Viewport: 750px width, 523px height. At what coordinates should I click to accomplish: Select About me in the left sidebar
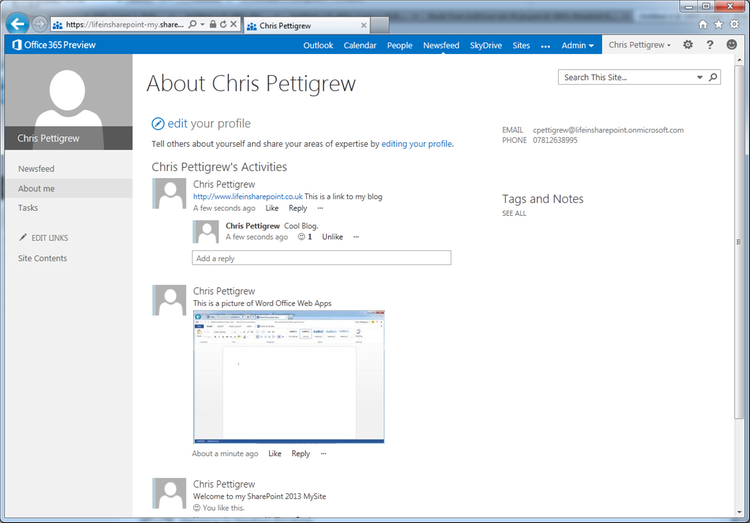point(69,189)
